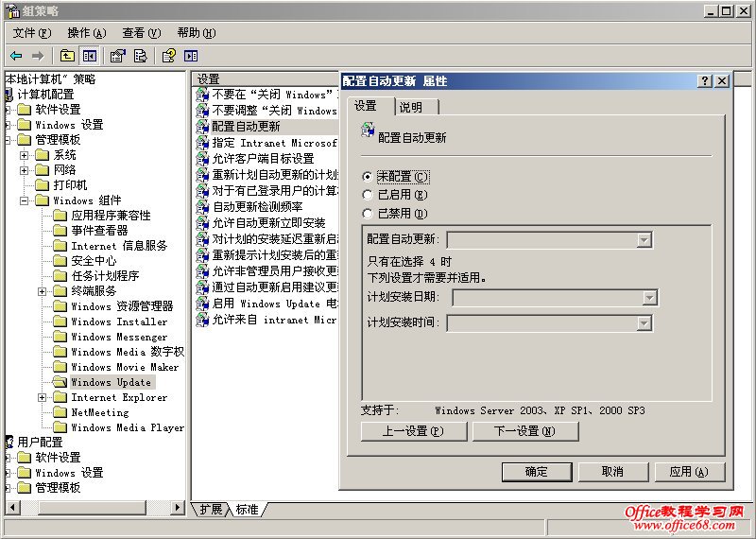Click the 自动更新检测频率 policy icon
This screenshot has height=539, width=756.
202,207
